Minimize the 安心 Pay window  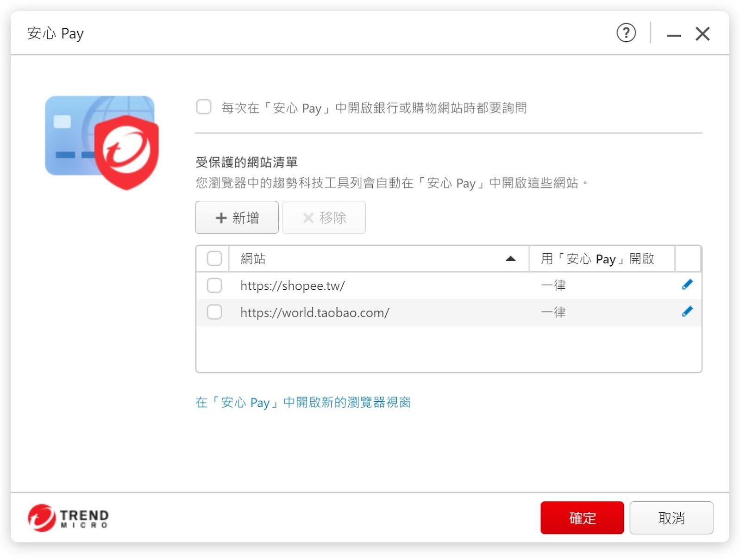point(674,35)
